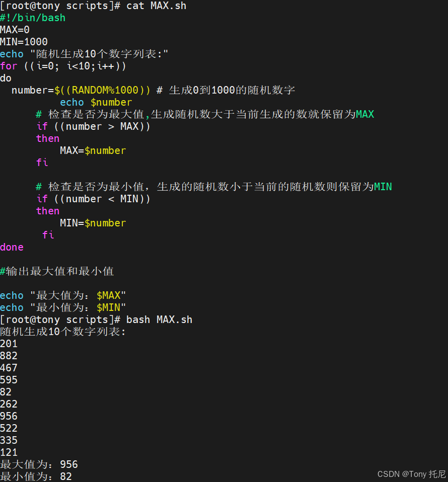Click the output number 467

(x=9, y=368)
